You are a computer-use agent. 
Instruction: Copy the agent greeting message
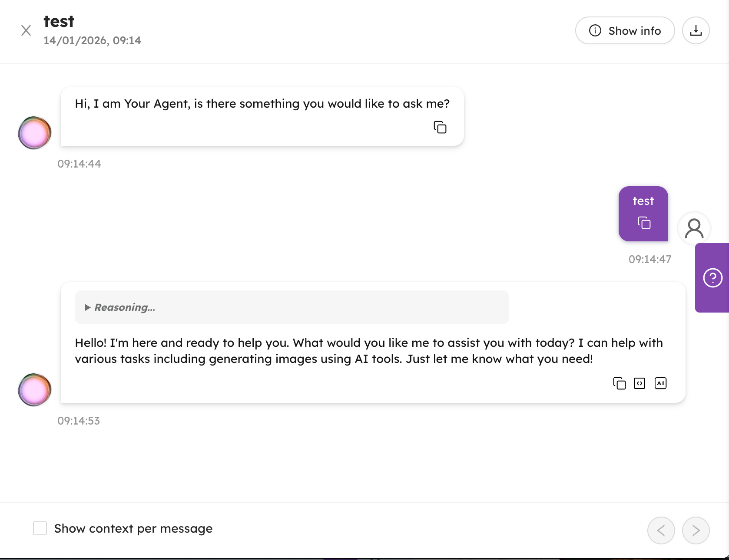pyautogui.click(x=440, y=127)
